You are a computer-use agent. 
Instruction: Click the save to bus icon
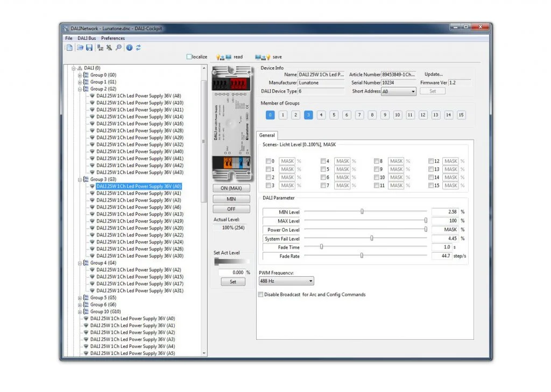click(263, 57)
